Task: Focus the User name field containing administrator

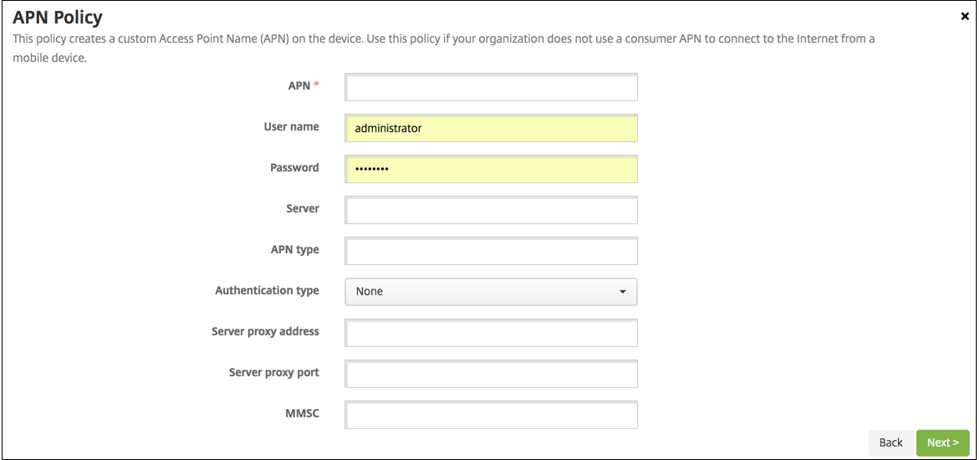Action: [x=491, y=129]
